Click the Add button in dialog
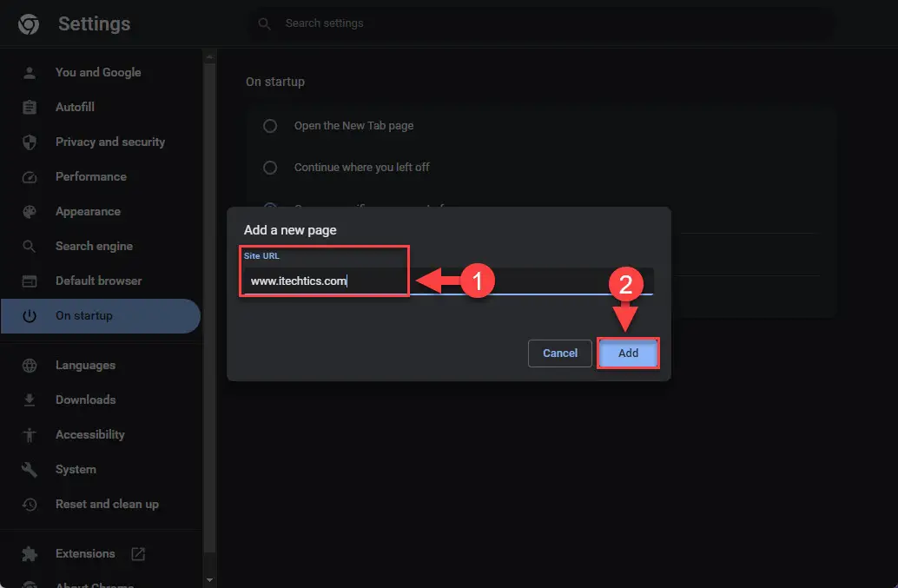898x588 pixels. [x=628, y=353]
